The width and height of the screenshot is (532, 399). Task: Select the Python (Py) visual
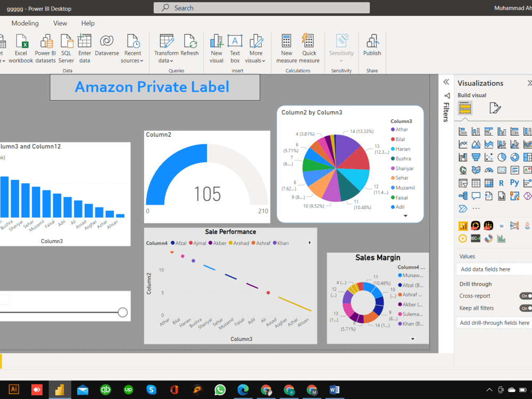[x=514, y=183]
